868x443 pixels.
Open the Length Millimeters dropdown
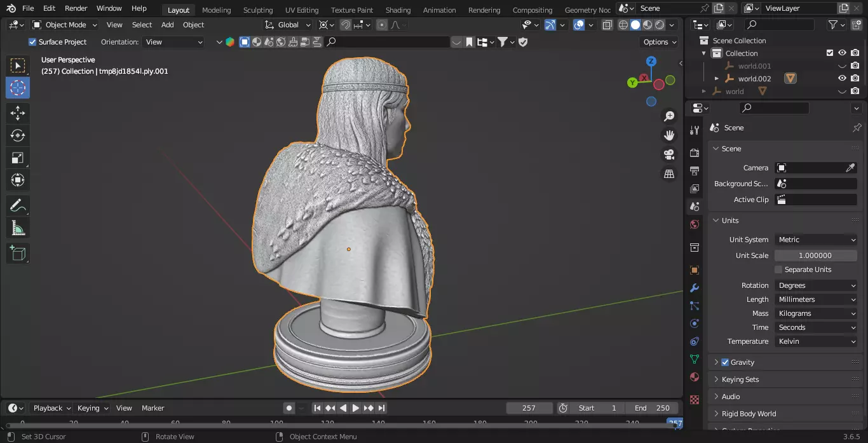pyautogui.click(x=816, y=299)
